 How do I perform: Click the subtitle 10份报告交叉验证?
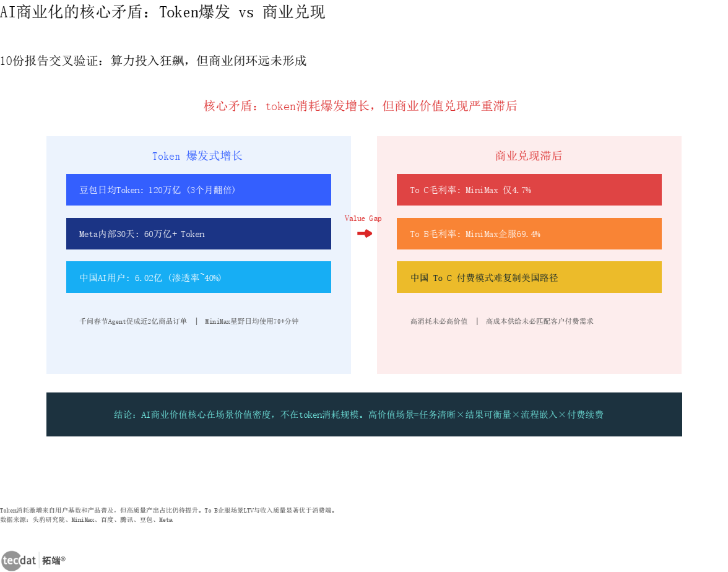point(154,61)
